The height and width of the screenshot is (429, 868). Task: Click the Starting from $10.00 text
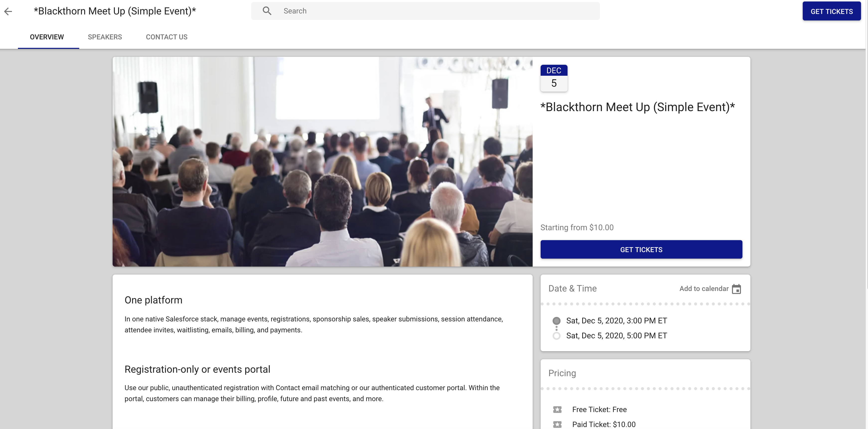point(577,227)
